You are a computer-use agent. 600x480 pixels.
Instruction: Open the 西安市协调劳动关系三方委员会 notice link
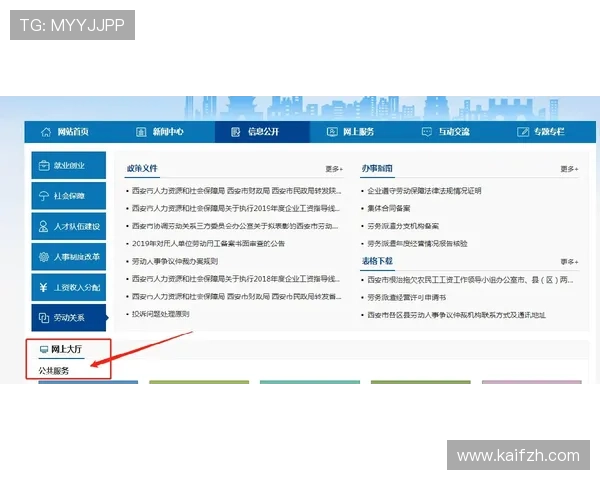(235, 226)
